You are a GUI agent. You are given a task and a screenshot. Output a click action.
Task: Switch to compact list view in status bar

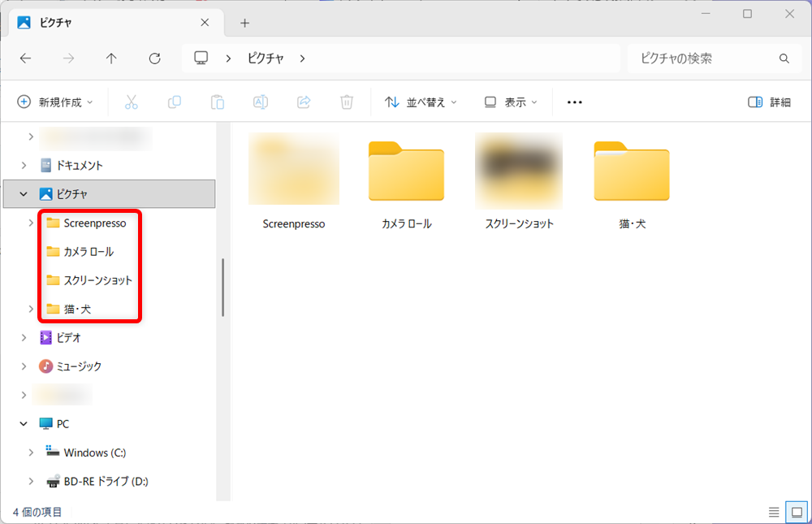[774, 512]
